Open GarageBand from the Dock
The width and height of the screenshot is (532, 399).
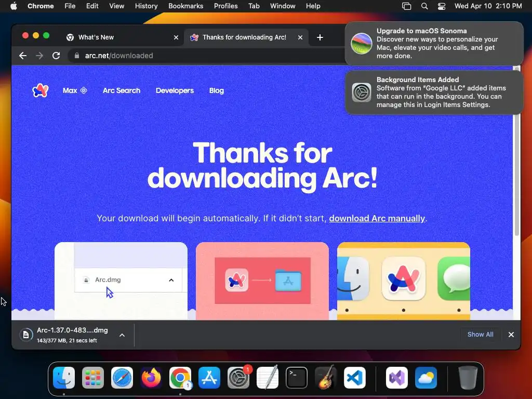[x=326, y=378]
